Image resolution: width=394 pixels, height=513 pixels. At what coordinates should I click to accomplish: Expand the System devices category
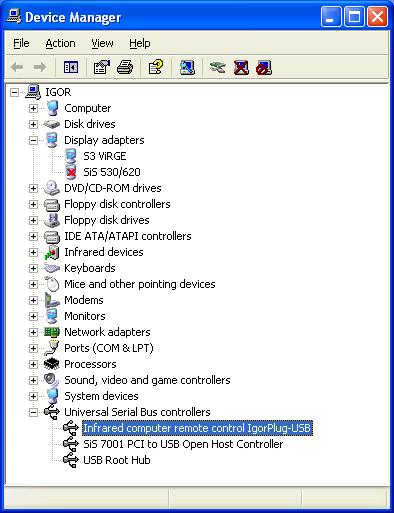[x=33, y=396]
